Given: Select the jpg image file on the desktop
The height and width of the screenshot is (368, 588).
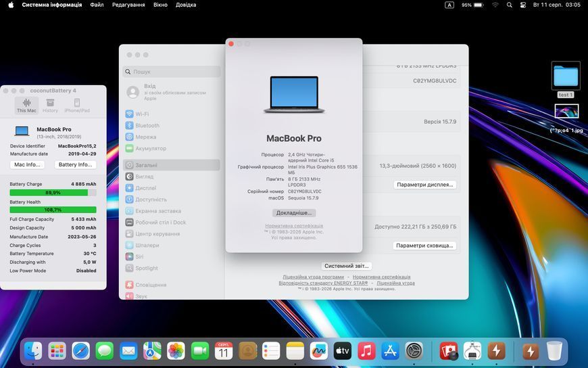Looking at the screenshot, I should (566, 118).
